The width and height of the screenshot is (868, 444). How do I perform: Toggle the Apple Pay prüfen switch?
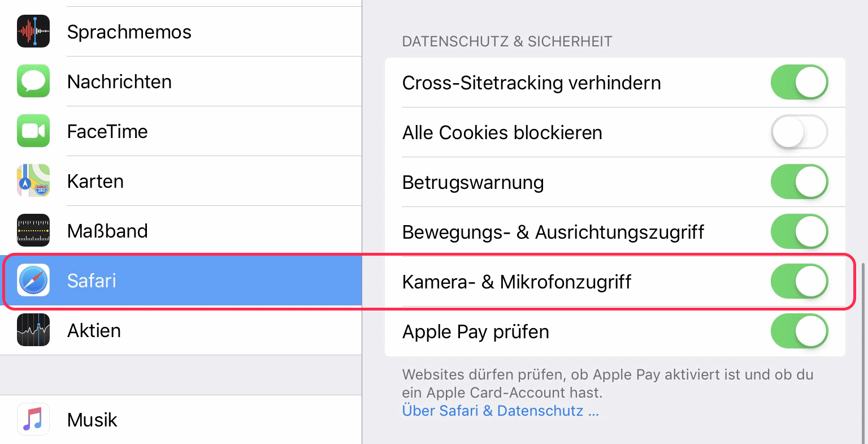799,331
